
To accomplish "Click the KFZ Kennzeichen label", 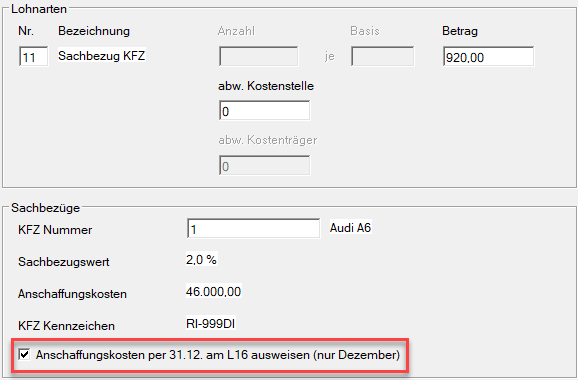I will click(66, 326).
